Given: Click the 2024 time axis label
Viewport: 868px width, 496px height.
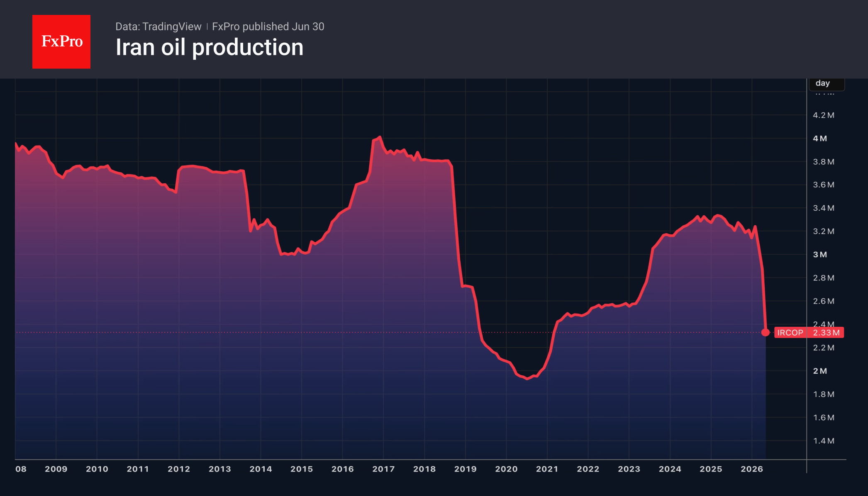Looking at the screenshot, I should [670, 469].
